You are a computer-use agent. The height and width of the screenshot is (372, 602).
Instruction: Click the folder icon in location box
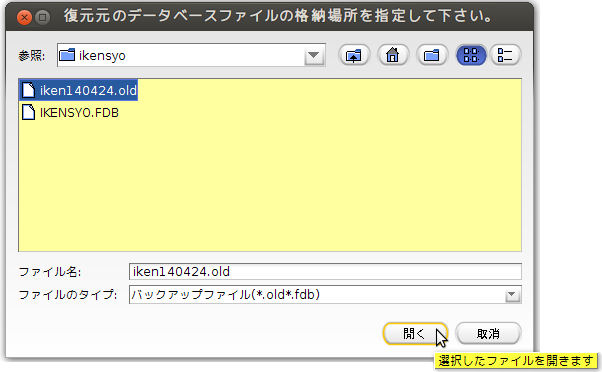[x=67, y=55]
